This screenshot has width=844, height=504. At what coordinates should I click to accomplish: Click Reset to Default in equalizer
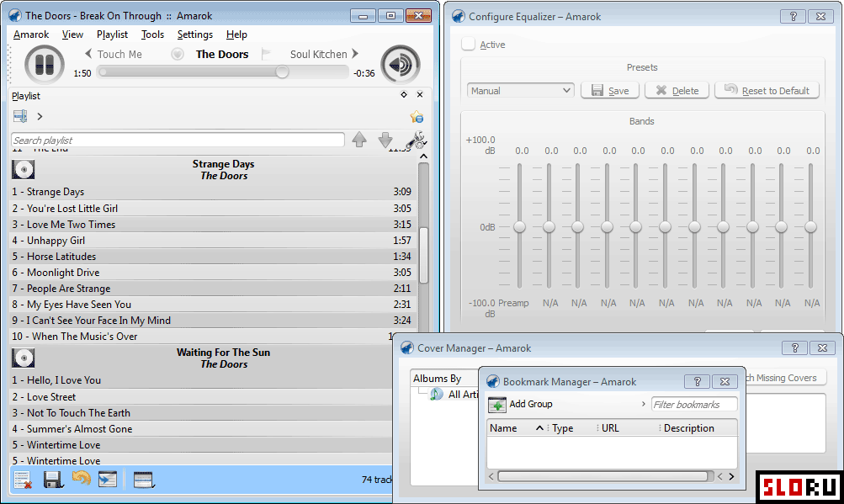(x=767, y=91)
